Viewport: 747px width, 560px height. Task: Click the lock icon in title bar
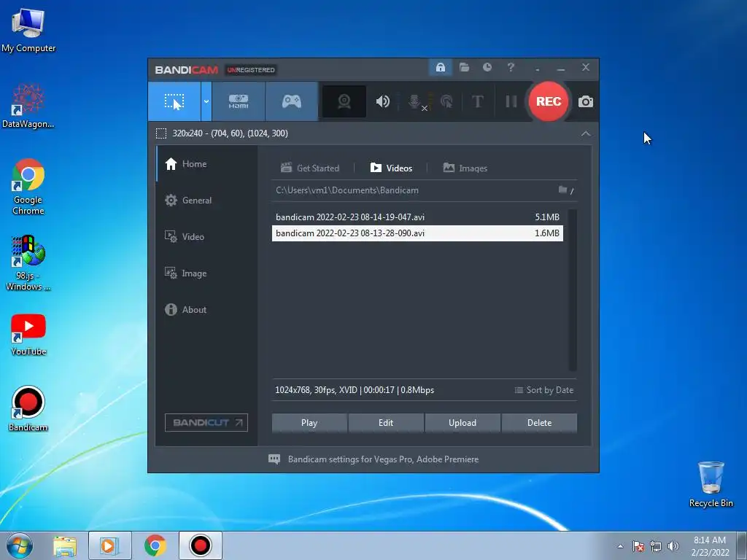point(440,67)
